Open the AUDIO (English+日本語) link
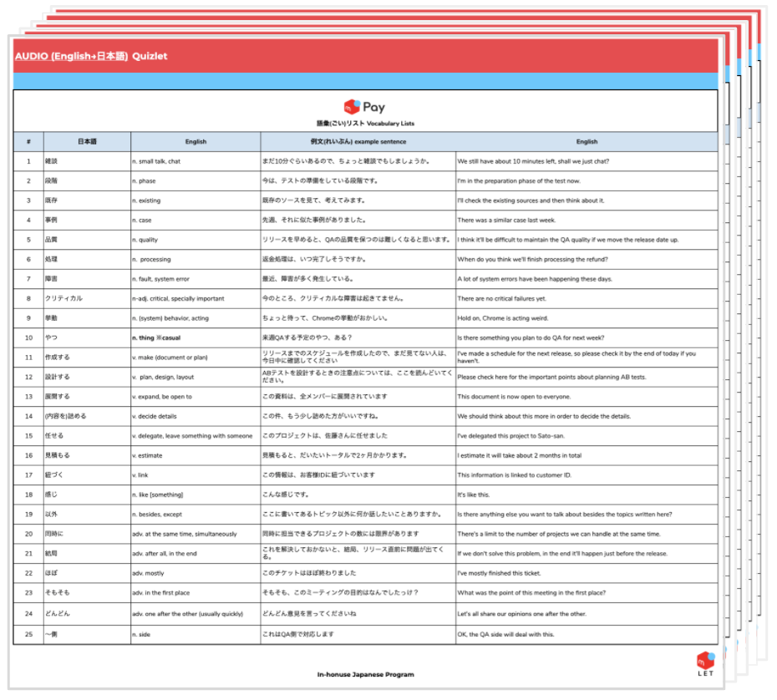This screenshot has width=777, height=700. [x=71, y=56]
